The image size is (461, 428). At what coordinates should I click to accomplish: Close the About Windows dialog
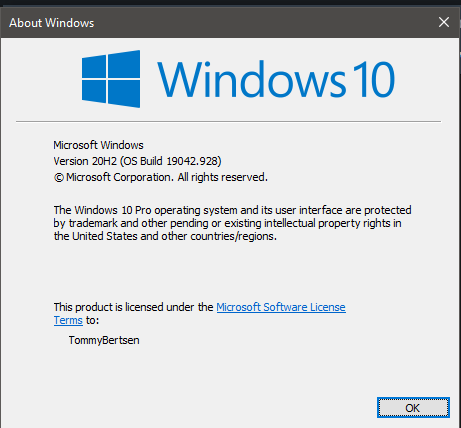click(x=444, y=22)
